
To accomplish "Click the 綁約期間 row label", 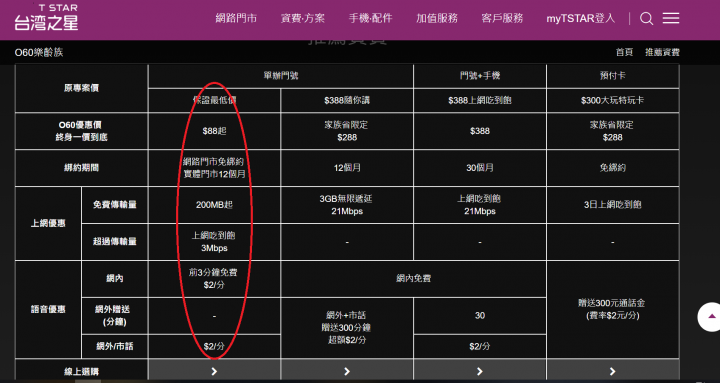I will [x=81, y=168].
